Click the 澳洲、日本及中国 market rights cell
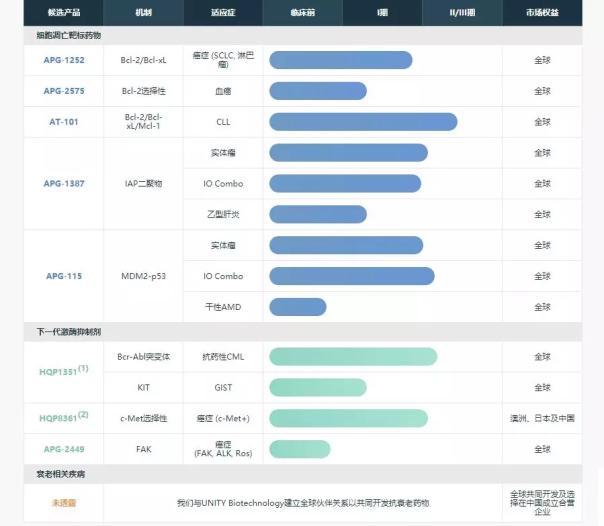Screen dimensions: 604x526 (542, 418)
